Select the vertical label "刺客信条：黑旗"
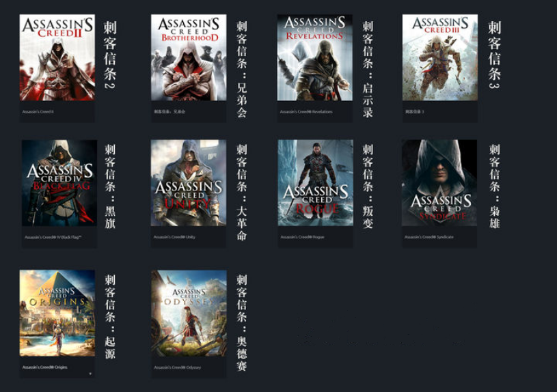This screenshot has width=557, height=392. pyautogui.click(x=110, y=186)
